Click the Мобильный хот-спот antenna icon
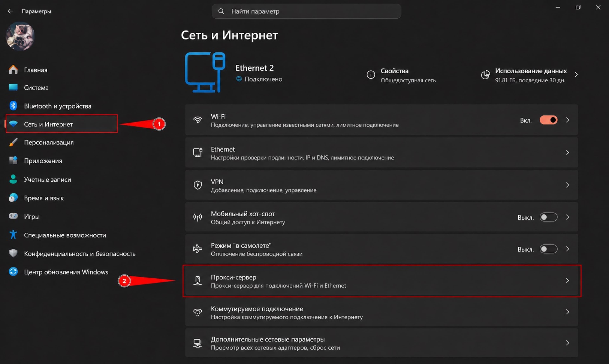This screenshot has width=609, height=364. 198,217
